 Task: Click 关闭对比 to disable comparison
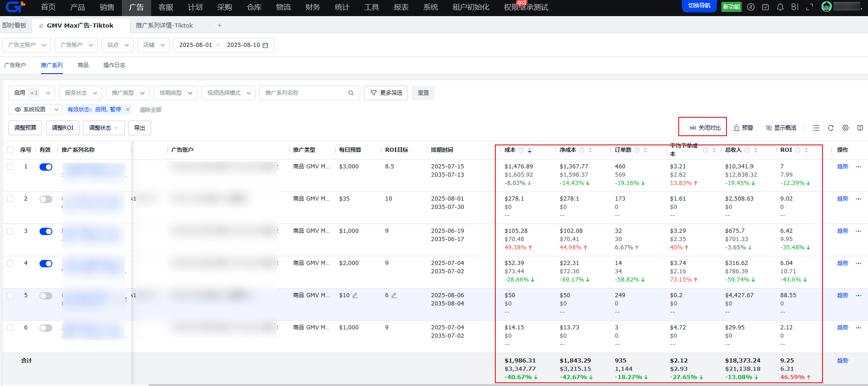(704, 128)
